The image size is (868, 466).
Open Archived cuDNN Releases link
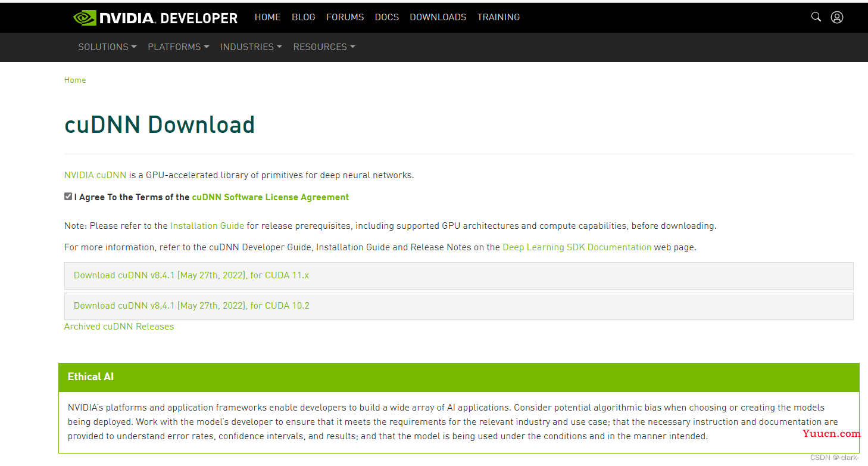119,327
